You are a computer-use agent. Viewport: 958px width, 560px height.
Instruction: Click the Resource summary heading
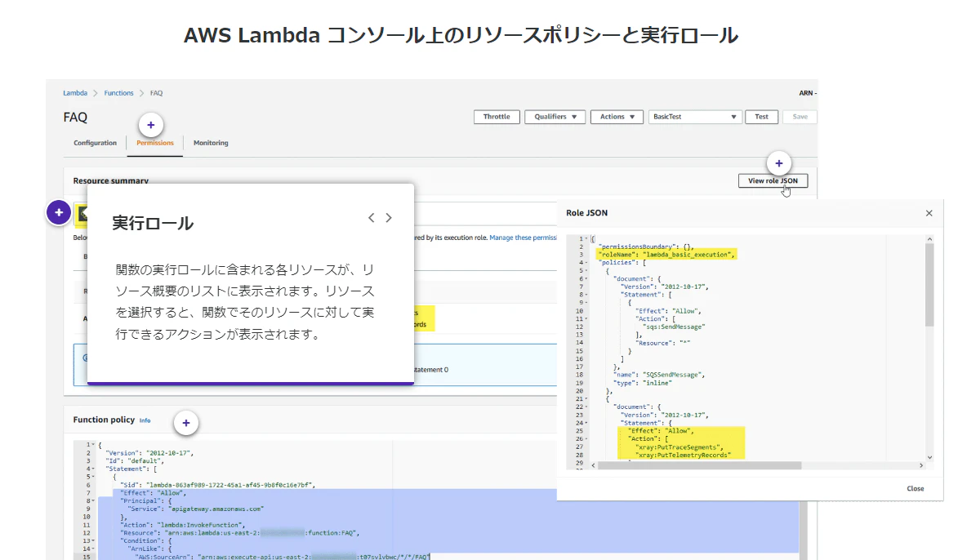[110, 180]
